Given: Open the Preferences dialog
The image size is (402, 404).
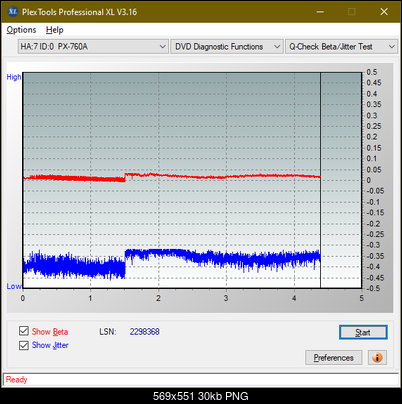Looking at the screenshot, I should coord(333,358).
